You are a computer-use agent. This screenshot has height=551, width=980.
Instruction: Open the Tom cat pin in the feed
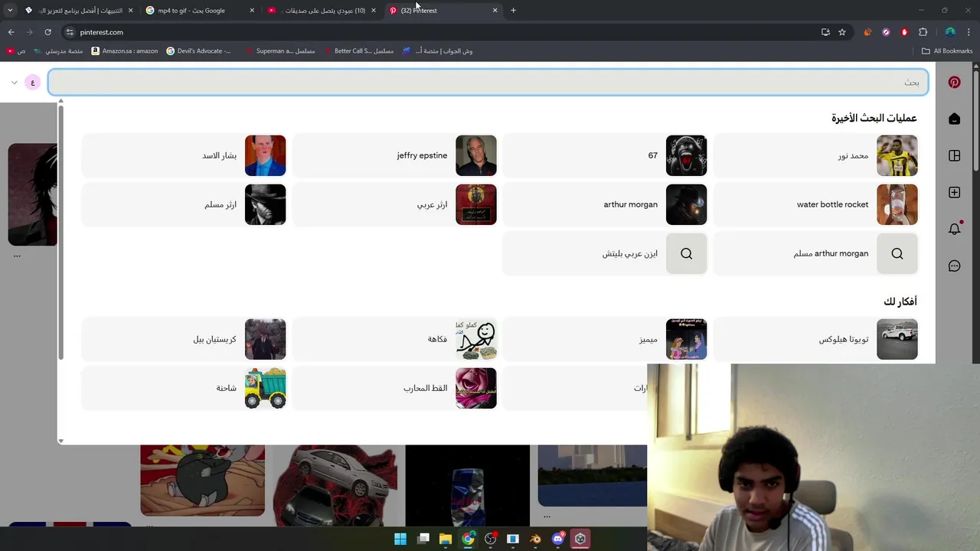202,481
